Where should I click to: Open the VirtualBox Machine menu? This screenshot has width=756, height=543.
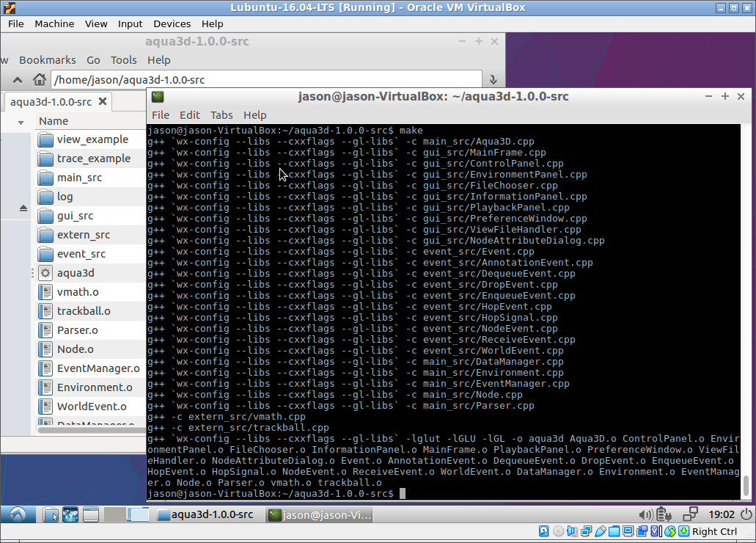pos(54,23)
